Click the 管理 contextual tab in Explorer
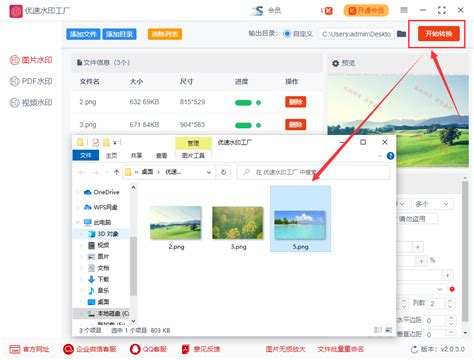Image resolution: width=474 pixels, height=360 pixels. (193, 143)
